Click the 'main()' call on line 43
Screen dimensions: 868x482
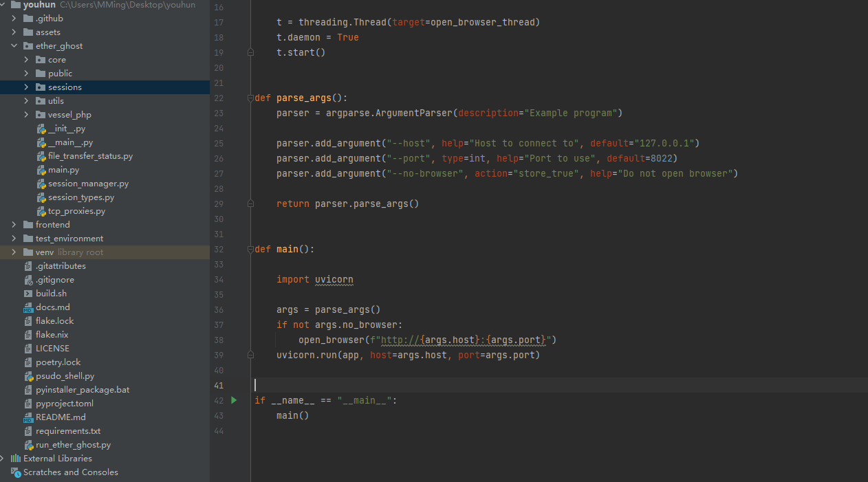pos(293,415)
